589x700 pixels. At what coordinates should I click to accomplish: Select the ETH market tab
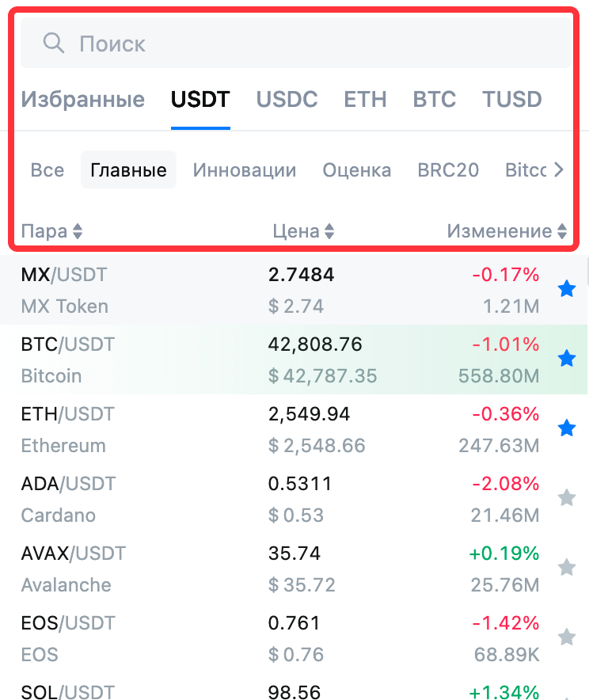pyautogui.click(x=365, y=99)
